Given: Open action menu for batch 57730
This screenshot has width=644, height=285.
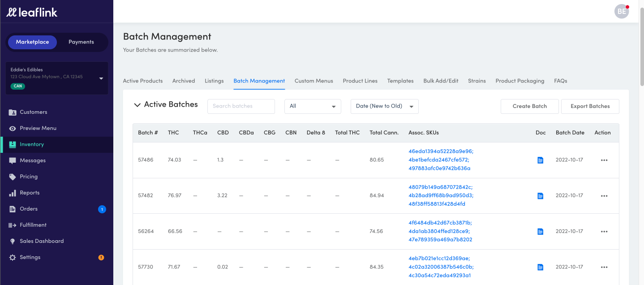Looking at the screenshot, I should pyautogui.click(x=604, y=267).
